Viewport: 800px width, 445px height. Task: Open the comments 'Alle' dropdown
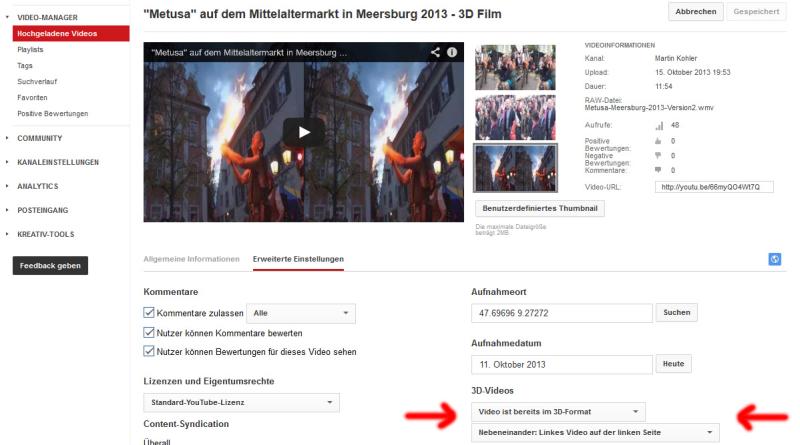300,314
